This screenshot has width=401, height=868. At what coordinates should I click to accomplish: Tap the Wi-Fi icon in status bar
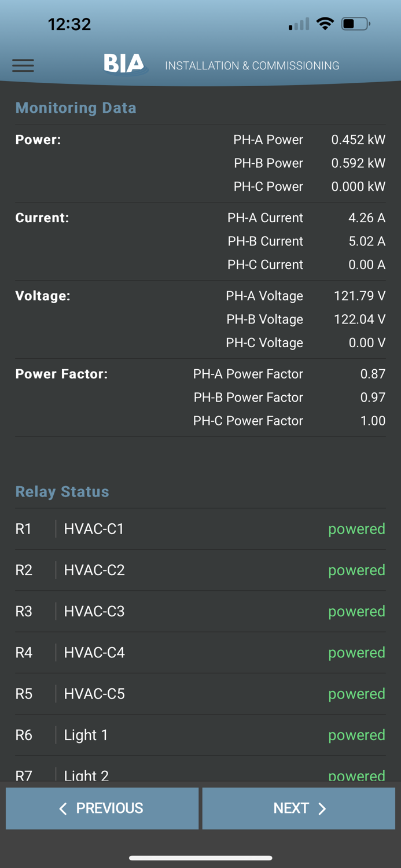tap(325, 23)
